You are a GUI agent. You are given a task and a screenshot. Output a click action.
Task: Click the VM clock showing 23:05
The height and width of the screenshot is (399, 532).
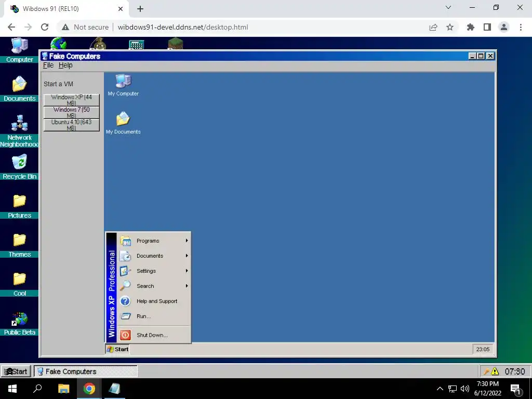point(483,349)
